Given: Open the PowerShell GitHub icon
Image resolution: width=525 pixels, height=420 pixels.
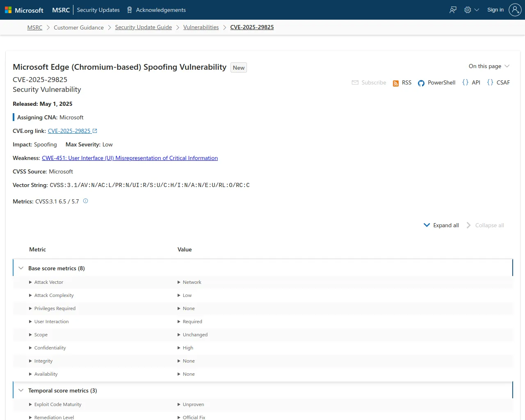Looking at the screenshot, I should point(421,83).
